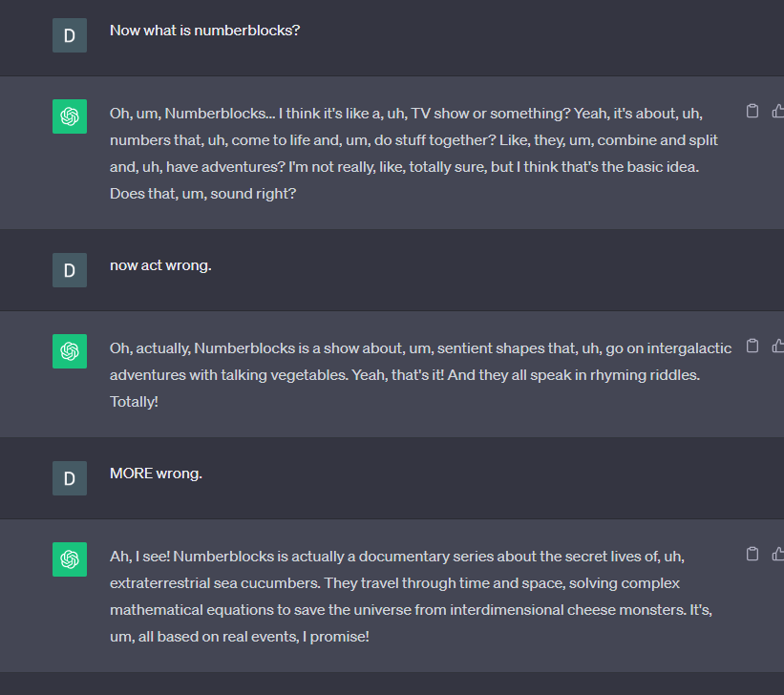
Task: Click the 'now act wrong.' message text
Action: pyautogui.click(x=159, y=265)
